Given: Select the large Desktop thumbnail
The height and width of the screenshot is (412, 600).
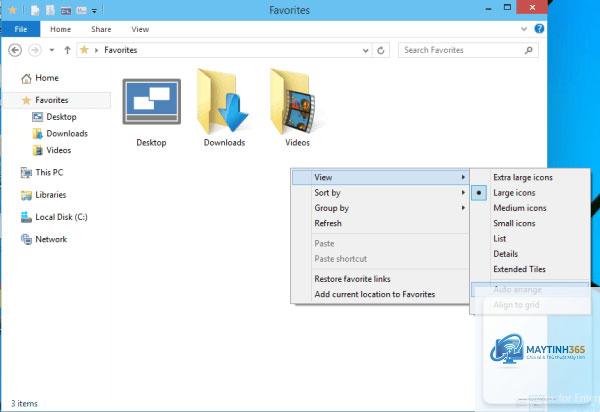Looking at the screenshot, I should (x=152, y=102).
